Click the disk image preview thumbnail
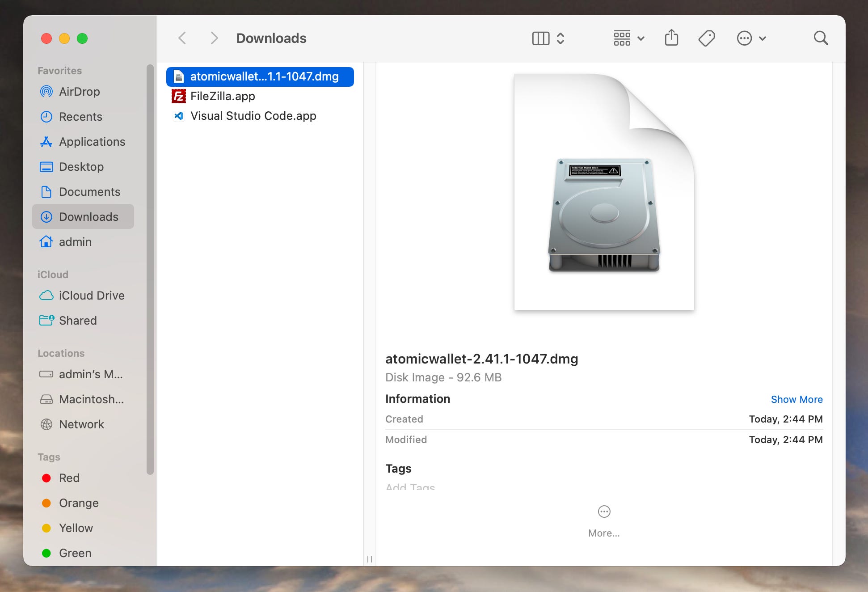 (x=604, y=192)
